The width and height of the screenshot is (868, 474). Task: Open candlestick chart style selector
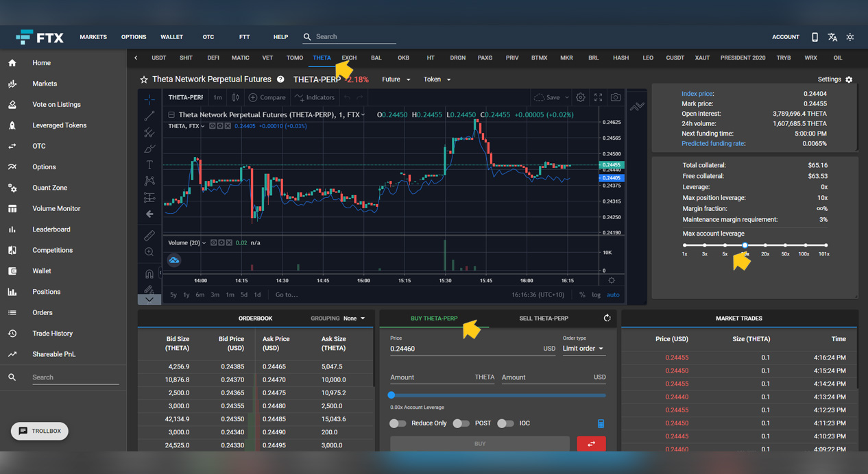(235, 97)
